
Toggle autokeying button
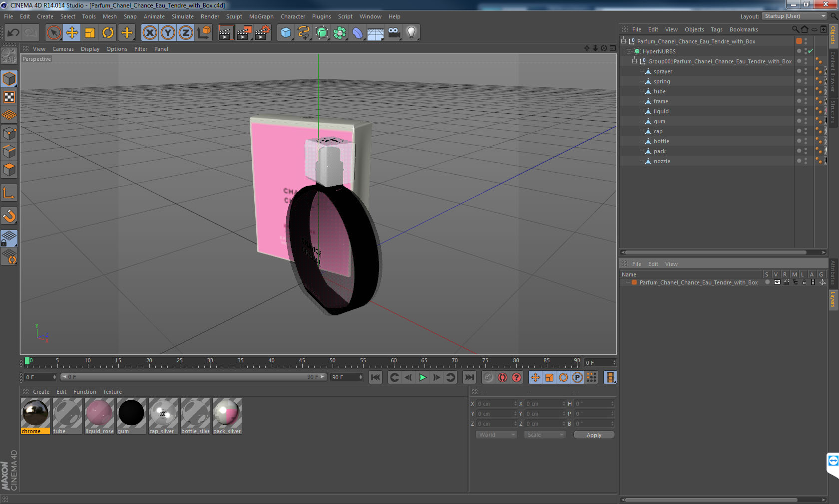tap(502, 377)
